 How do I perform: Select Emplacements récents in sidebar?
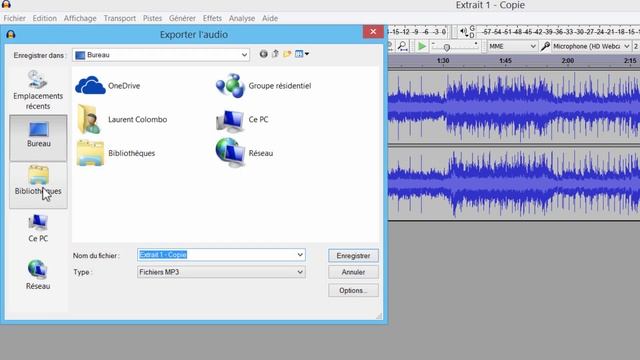[38, 90]
